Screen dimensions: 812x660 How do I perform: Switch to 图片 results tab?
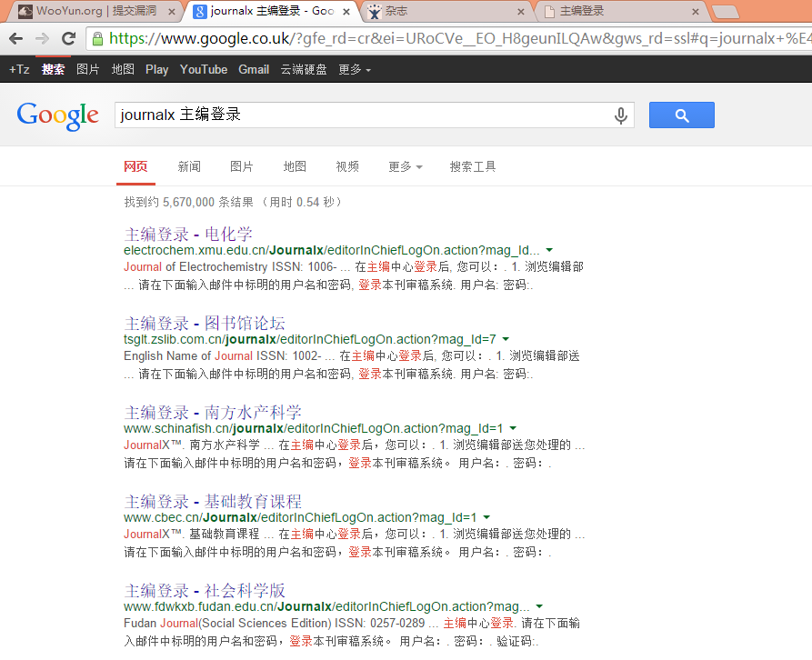242,166
